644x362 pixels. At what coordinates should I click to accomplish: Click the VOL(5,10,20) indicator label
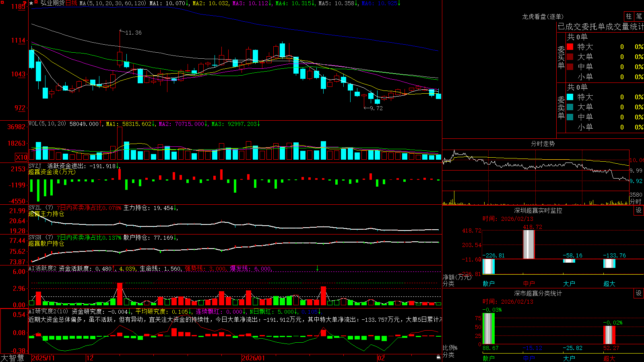point(47,124)
